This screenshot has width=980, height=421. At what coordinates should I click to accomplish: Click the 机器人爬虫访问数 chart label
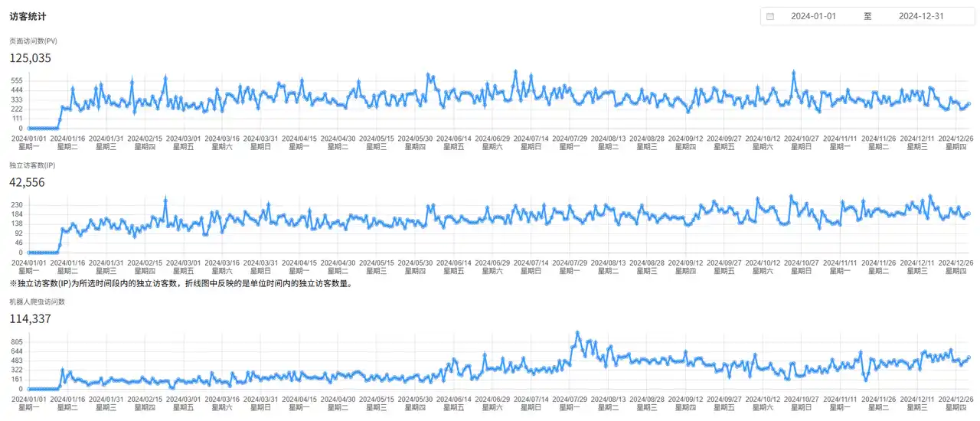39,302
